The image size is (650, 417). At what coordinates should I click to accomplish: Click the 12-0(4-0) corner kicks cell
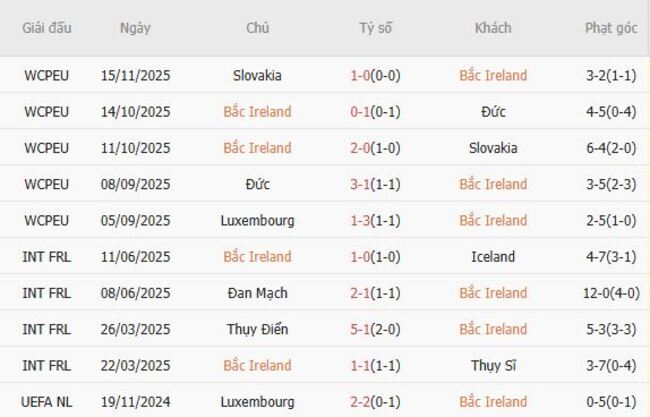[610, 293]
